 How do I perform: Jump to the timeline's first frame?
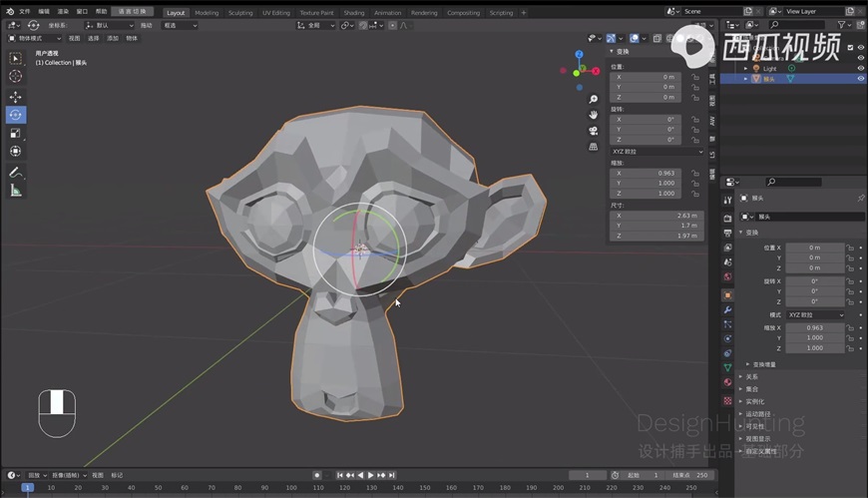340,475
